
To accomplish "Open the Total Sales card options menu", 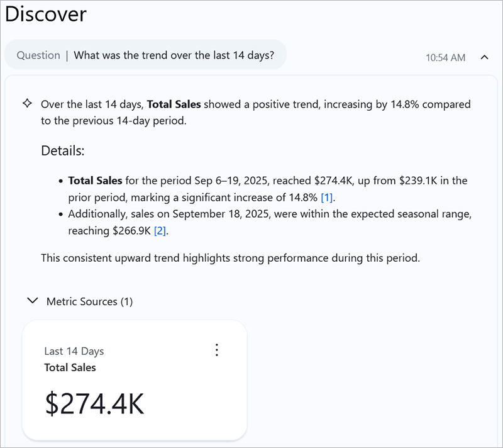I will [217, 350].
